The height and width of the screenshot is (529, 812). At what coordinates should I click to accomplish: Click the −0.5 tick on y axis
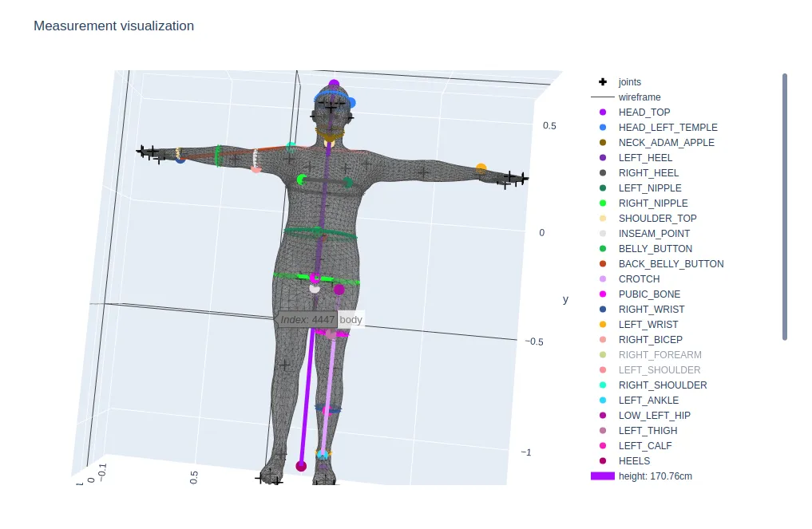tap(534, 341)
